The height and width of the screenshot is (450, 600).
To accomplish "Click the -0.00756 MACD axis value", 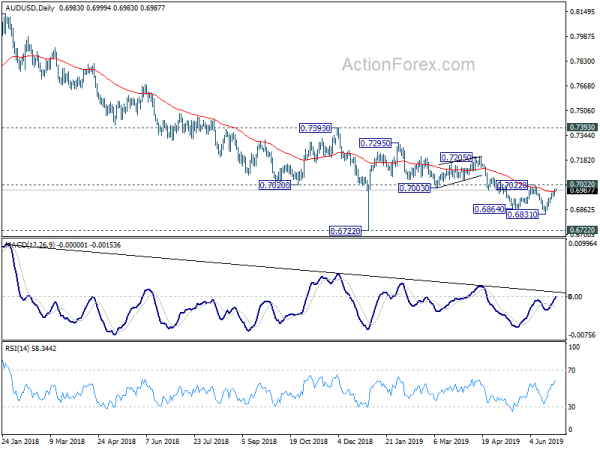I will tap(582, 335).
